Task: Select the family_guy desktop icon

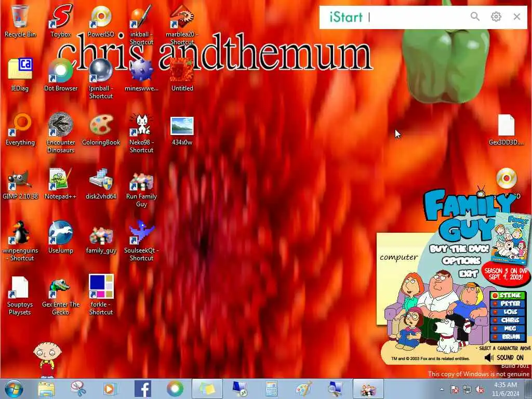Action: 101,235
